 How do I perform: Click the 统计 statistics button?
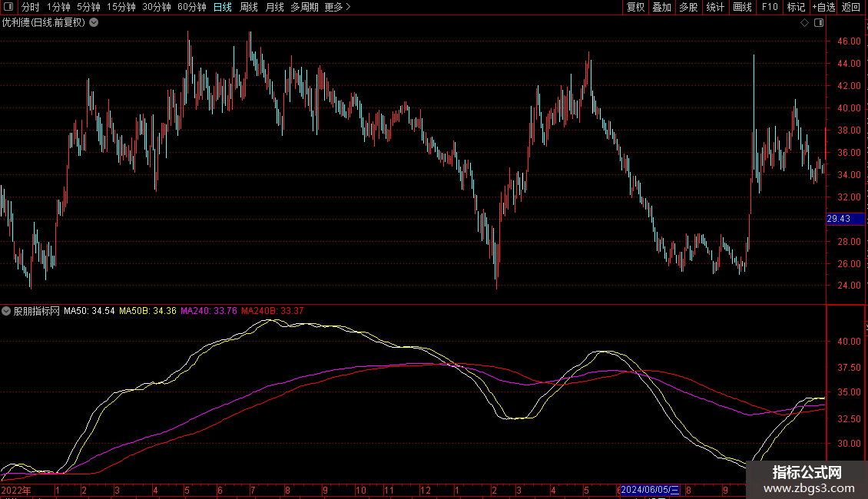tap(715, 7)
